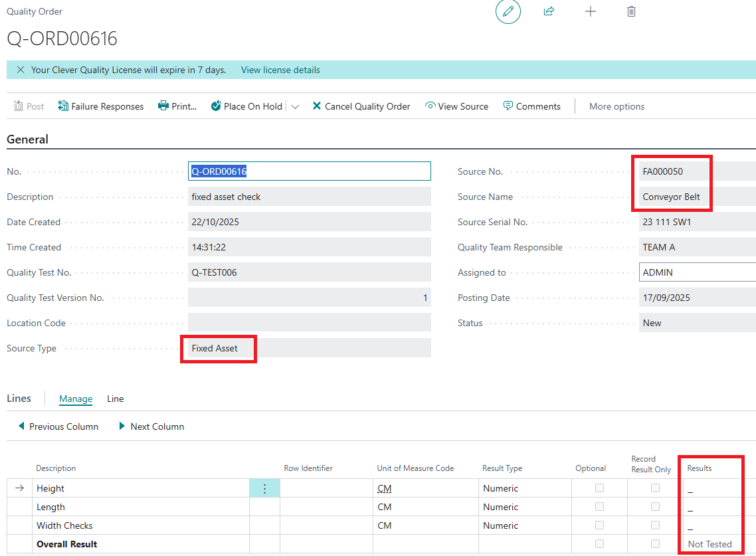This screenshot has height=556, width=756.
Task: Click Cancel Quality Order
Action: click(x=361, y=106)
